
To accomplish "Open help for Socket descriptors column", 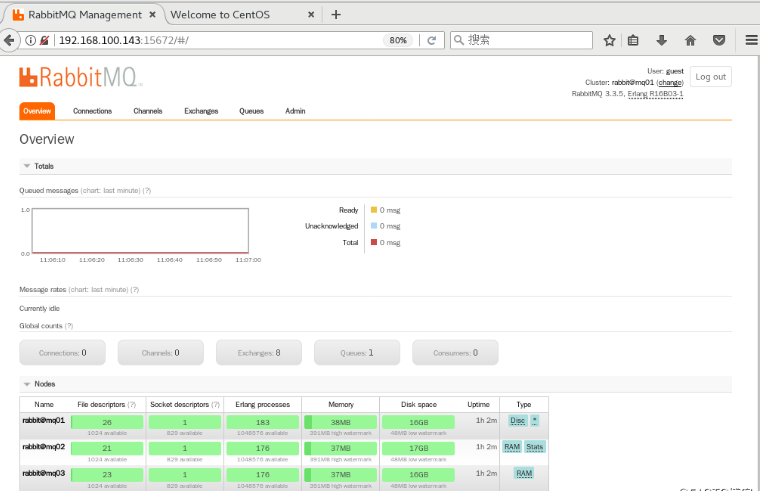I will 215,405.
